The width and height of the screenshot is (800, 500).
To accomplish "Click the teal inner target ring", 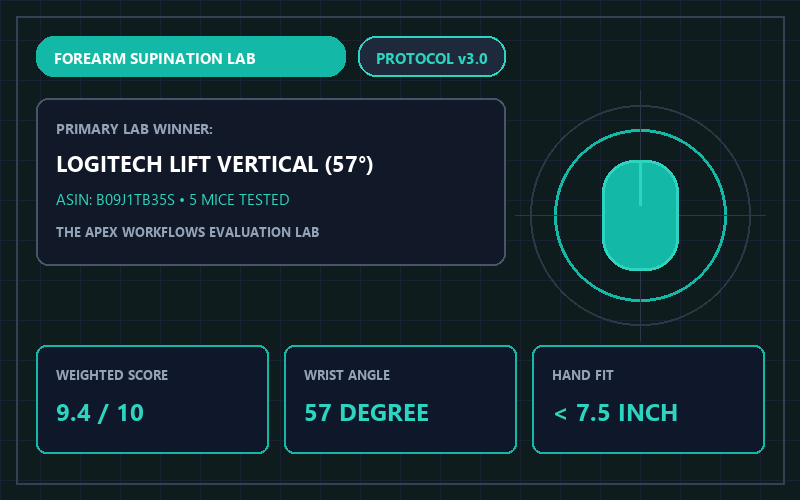I will pyautogui.click(x=640, y=130).
